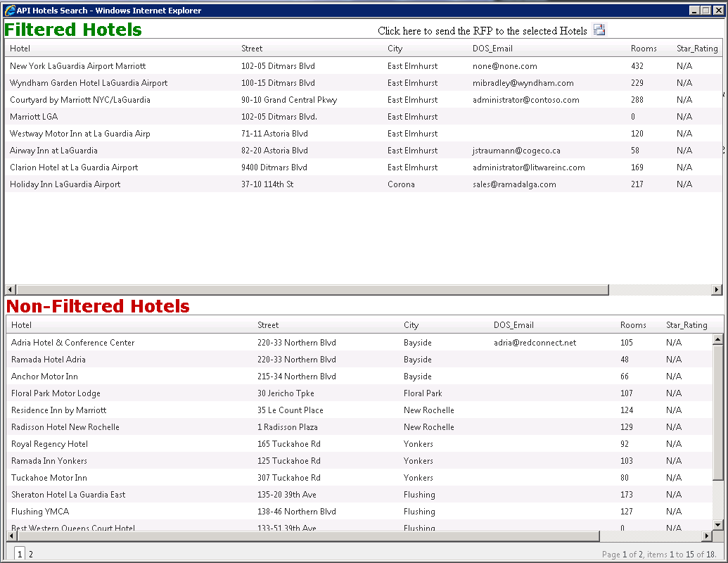Click 'Click here to send the RFP' text
The image size is (728, 563).
click(483, 31)
